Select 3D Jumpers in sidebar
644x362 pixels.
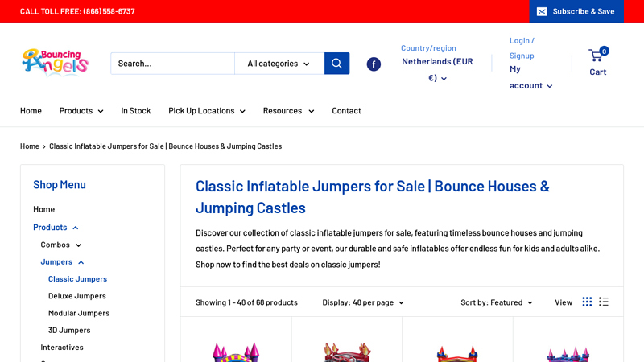coord(69,331)
